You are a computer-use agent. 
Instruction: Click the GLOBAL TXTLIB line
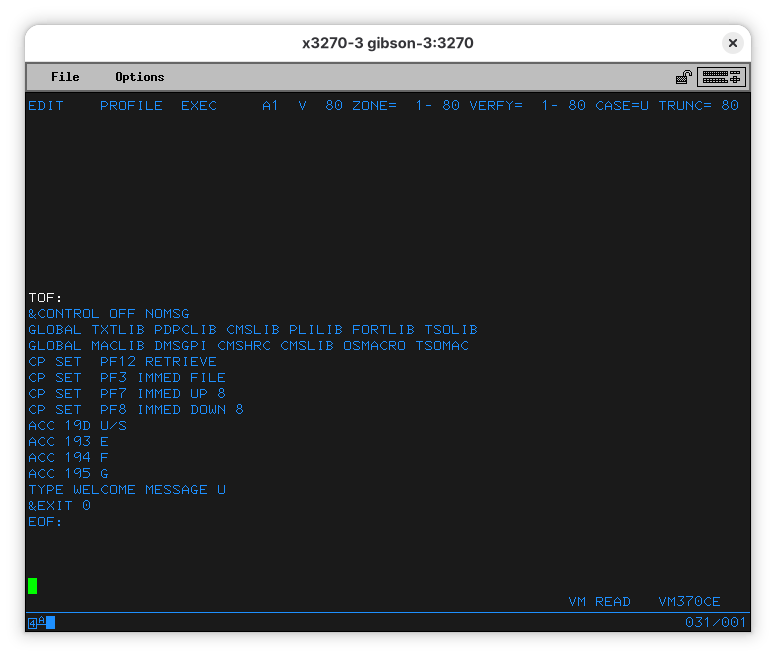252,330
